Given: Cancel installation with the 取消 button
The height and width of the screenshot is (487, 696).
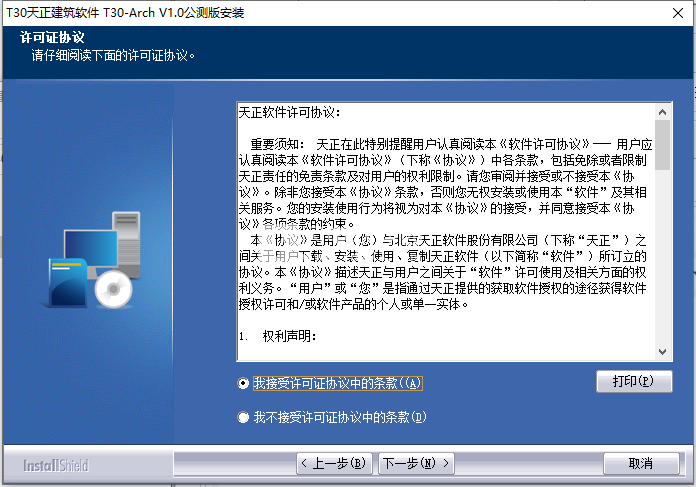Looking at the screenshot, I should (x=640, y=464).
